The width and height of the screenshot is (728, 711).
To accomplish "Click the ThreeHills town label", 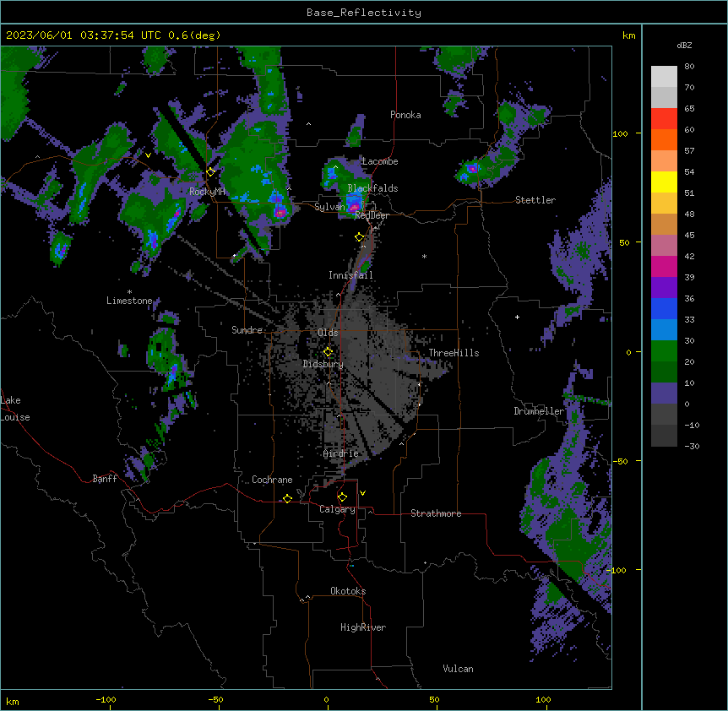I will (454, 353).
